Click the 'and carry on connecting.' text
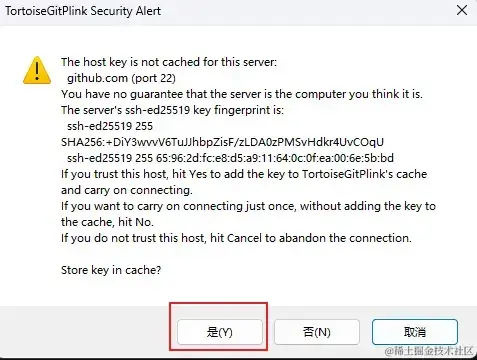This screenshot has height=360, width=477. [127, 190]
